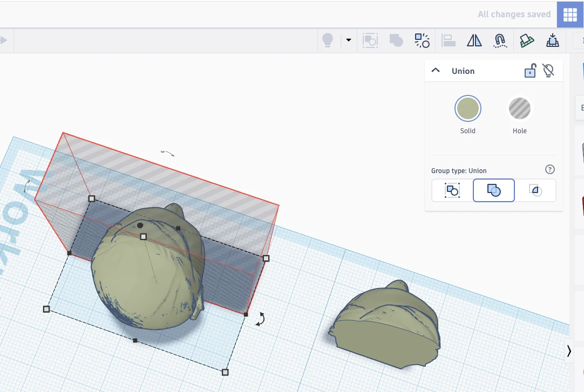The image size is (584, 392).
Task: Click the rotation handle near box corner
Action: (260, 319)
